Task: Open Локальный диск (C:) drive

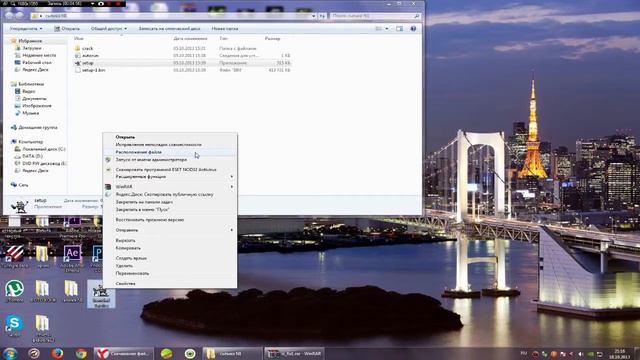Action: pos(44,149)
